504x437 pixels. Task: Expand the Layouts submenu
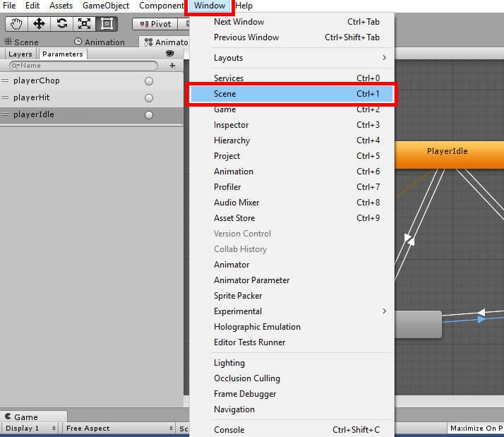292,58
